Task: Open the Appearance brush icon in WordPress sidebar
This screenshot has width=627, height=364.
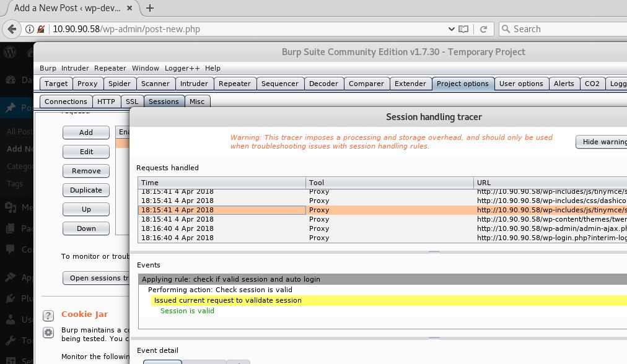Action: (x=11, y=277)
